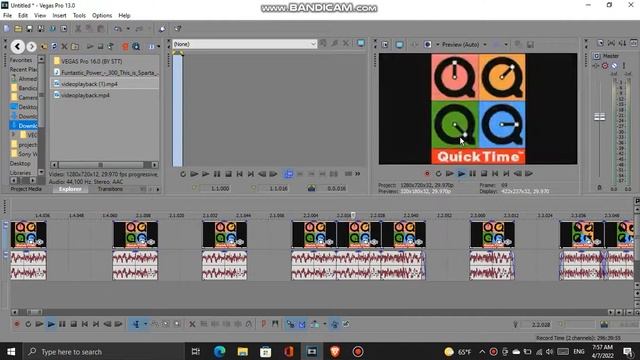This screenshot has width=640, height=360.
Task: Go forward in Explorer with right arrow
Action: tap(31, 47)
